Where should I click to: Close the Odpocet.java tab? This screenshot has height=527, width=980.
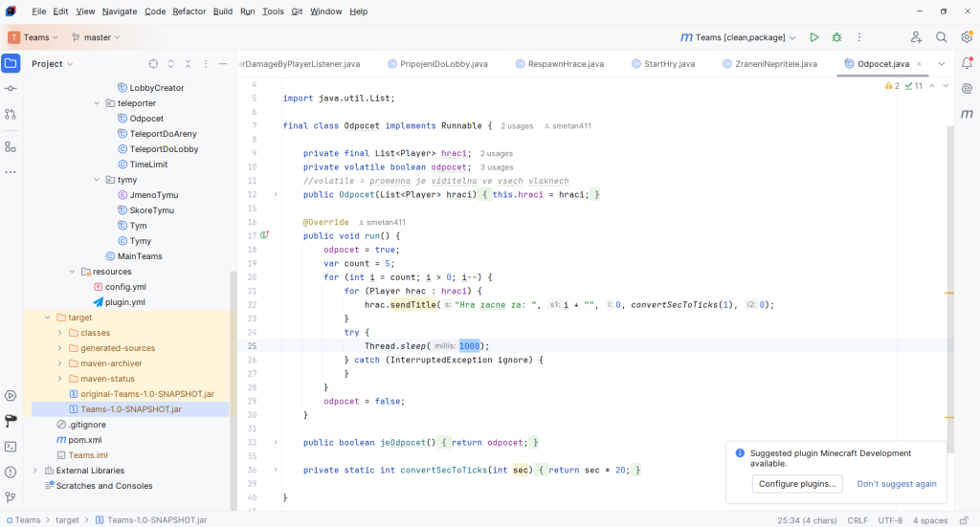(x=919, y=64)
